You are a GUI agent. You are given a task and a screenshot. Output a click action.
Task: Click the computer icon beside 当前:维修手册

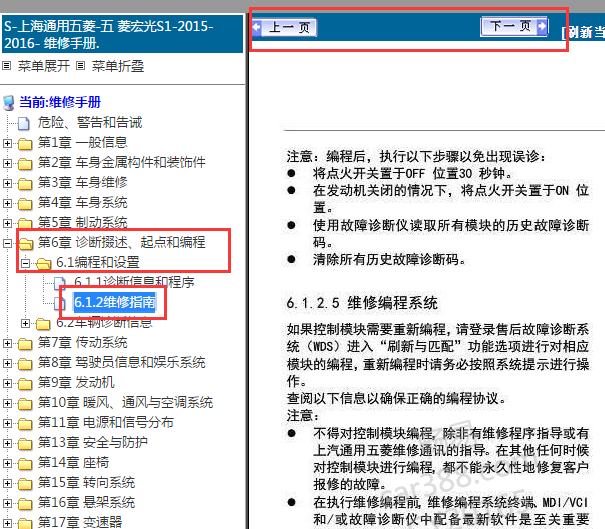point(9,103)
